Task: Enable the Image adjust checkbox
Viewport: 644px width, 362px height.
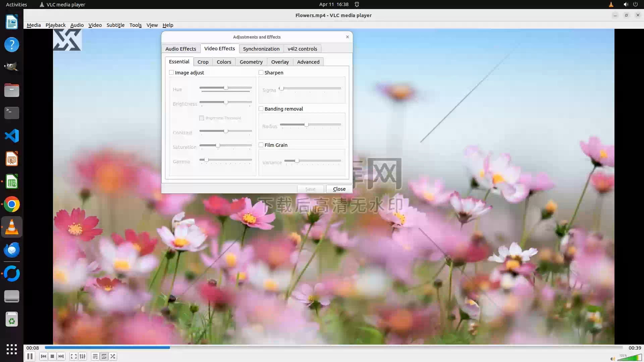Action: click(x=171, y=72)
